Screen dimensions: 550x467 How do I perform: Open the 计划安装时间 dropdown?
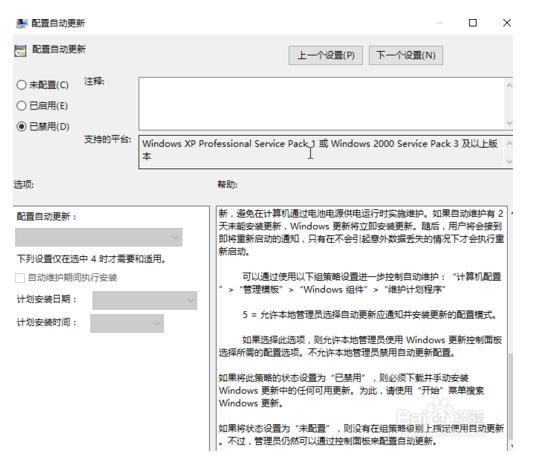pyautogui.click(x=127, y=323)
